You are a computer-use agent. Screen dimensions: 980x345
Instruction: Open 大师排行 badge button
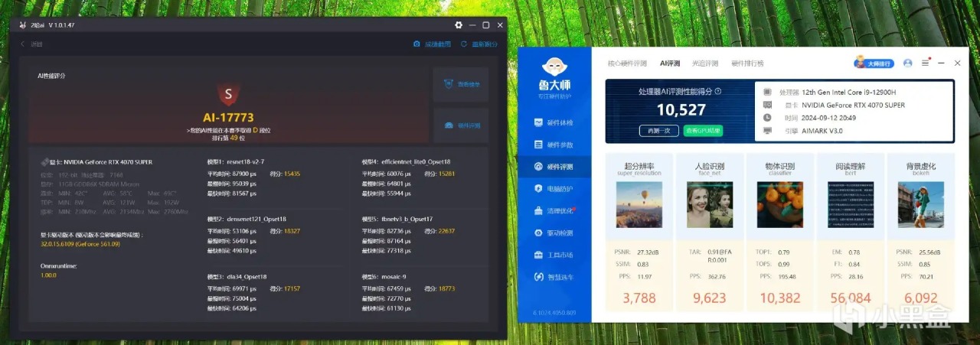874,63
